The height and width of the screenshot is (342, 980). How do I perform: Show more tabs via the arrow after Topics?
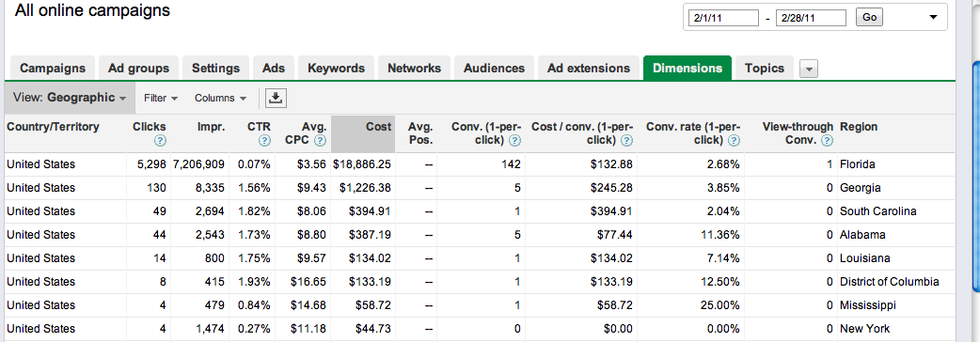coord(809,70)
